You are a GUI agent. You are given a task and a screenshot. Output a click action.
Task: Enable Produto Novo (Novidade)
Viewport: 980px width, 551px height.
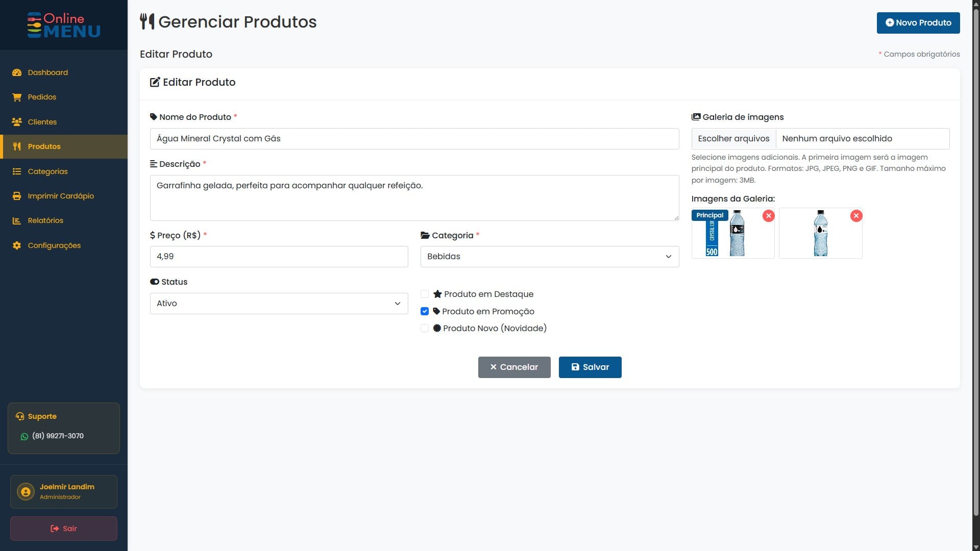425,328
